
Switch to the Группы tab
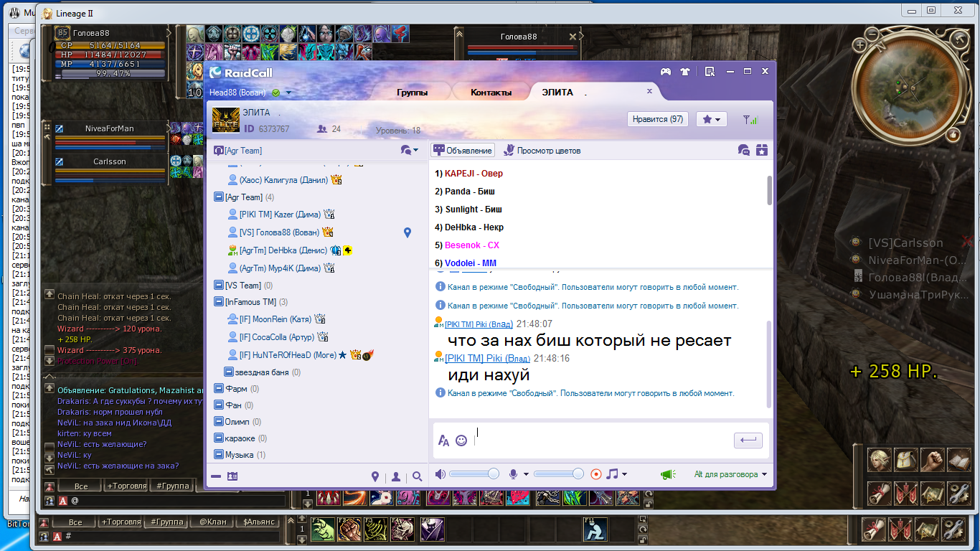tap(412, 93)
